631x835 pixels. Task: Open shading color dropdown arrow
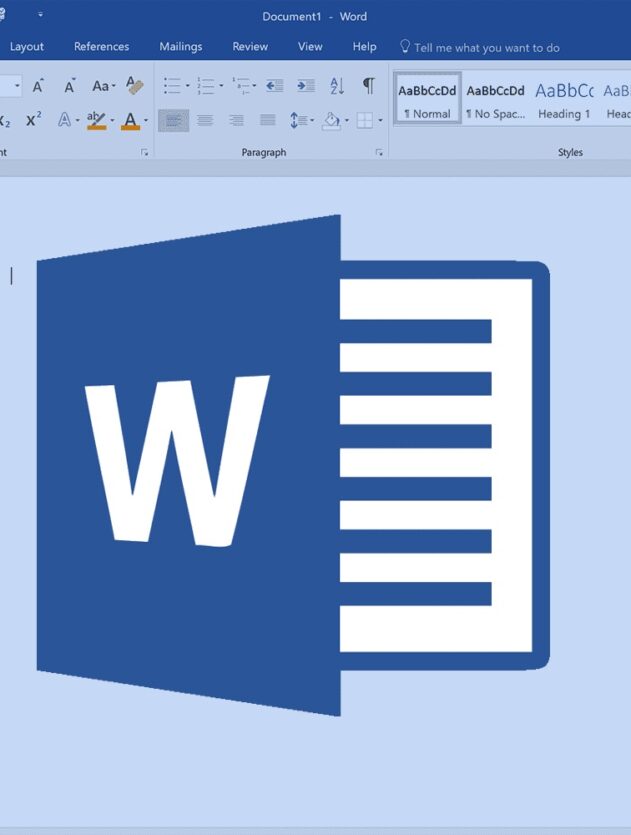(x=347, y=120)
